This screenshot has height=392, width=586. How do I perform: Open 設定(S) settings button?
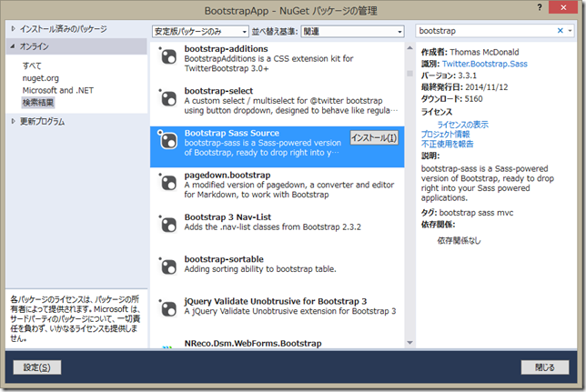[x=37, y=367]
